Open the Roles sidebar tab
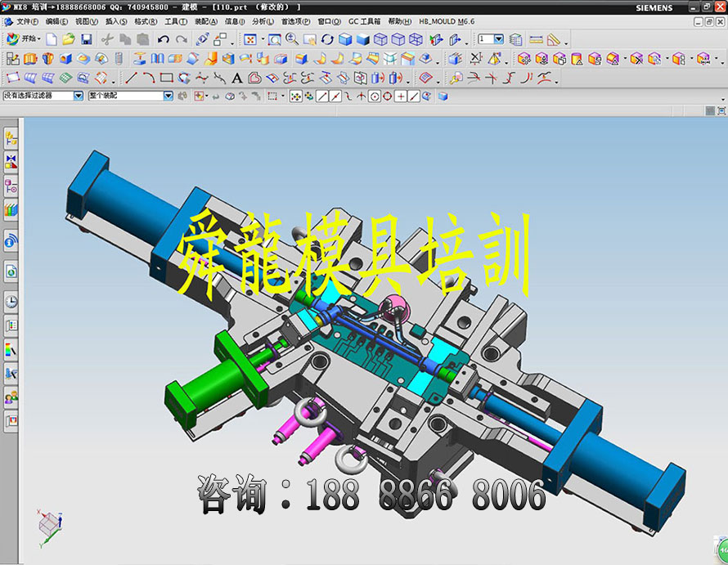 (11, 397)
